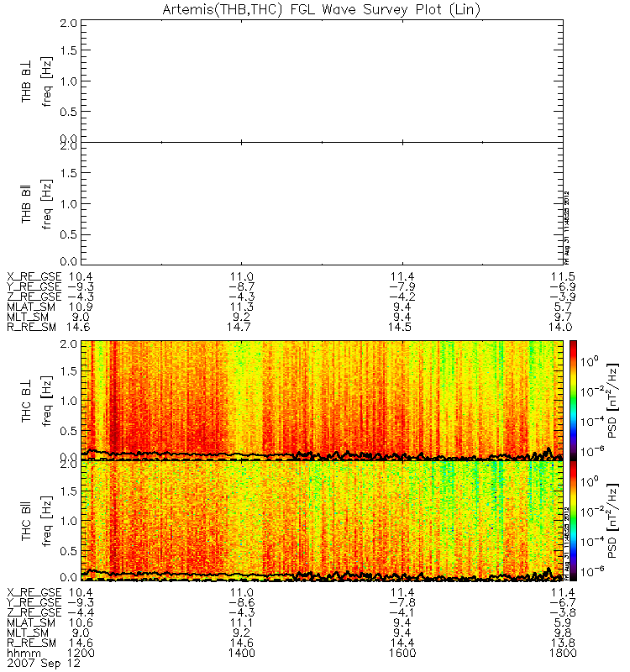The image size is (630, 672).
Task: Click the MLAT_SM value '11.1'
Action: pyautogui.click(x=242, y=622)
